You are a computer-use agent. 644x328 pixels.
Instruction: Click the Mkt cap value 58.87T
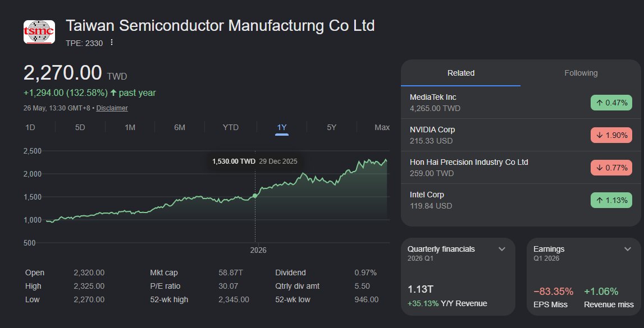pyautogui.click(x=231, y=272)
